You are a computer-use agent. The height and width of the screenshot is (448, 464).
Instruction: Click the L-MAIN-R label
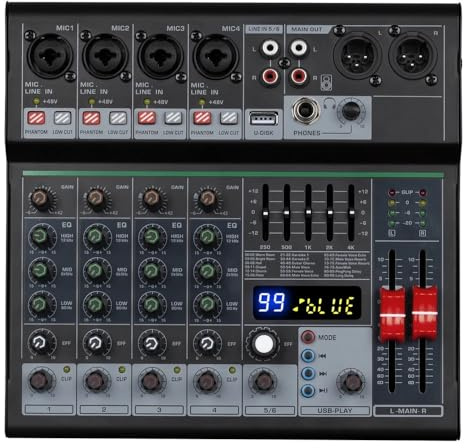(x=408, y=411)
